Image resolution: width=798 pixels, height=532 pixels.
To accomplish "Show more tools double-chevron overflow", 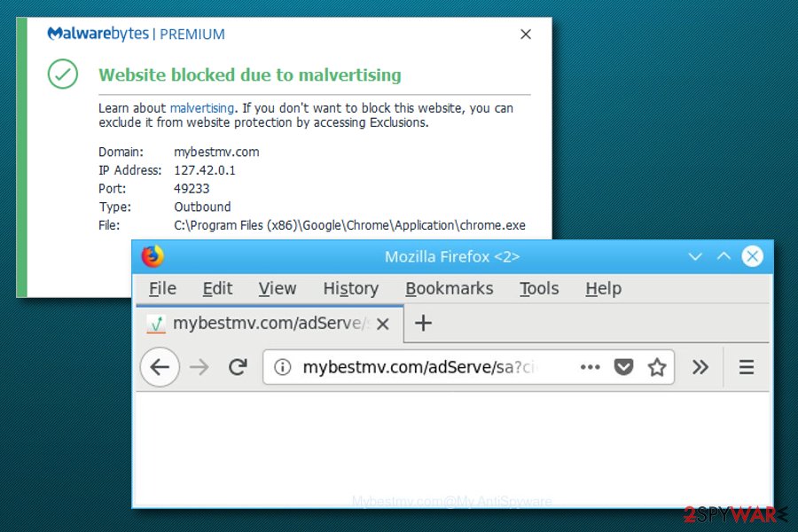I will (700, 367).
